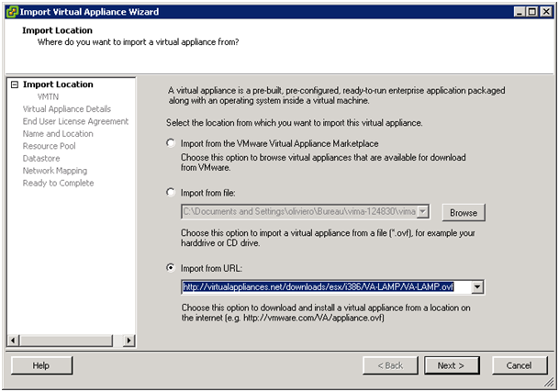This screenshot has height=392, width=559.
Task: Open Help for the wizard
Action: pyautogui.click(x=41, y=365)
